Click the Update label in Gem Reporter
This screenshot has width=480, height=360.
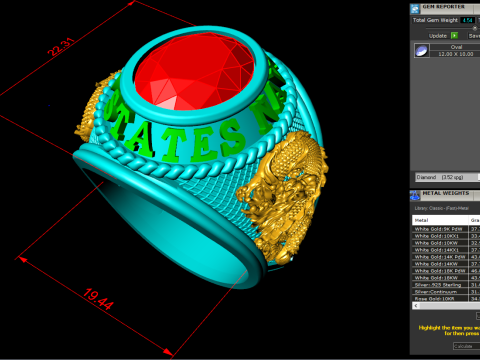(x=438, y=36)
